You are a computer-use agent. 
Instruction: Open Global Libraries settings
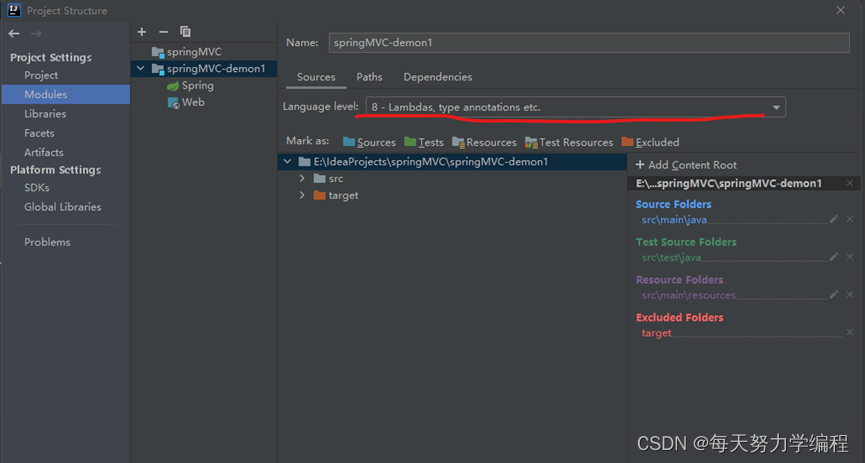click(63, 207)
